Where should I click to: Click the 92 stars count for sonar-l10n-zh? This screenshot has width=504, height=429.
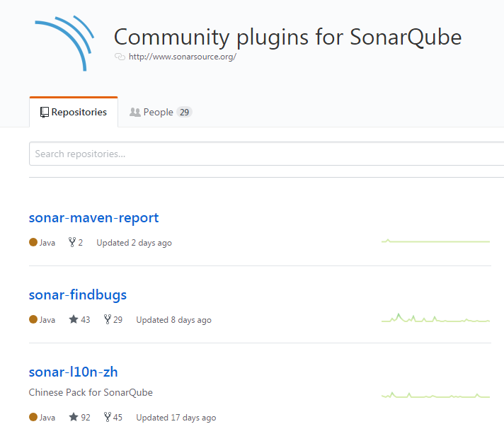tap(86, 418)
